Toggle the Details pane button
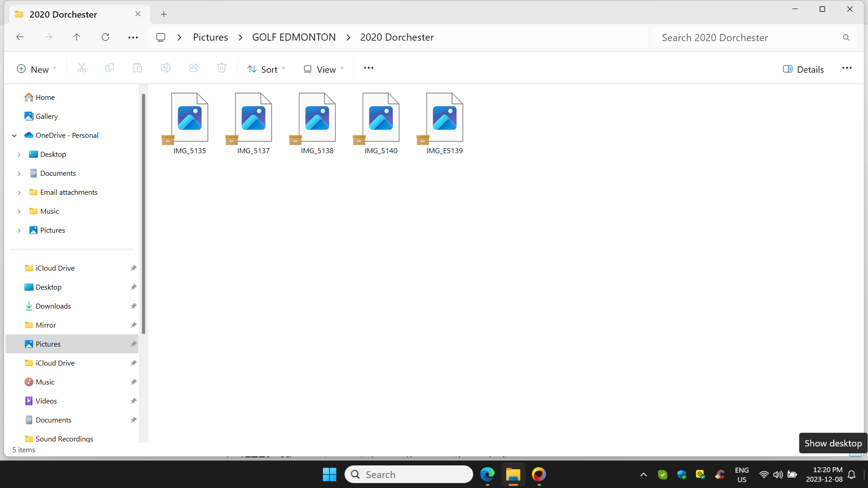This screenshot has height=488, width=868. click(803, 69)
